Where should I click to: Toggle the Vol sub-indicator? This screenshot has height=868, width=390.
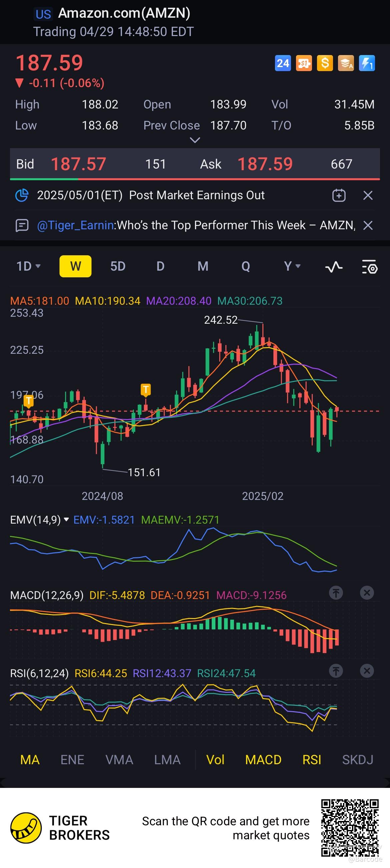(x=215, y=760)
